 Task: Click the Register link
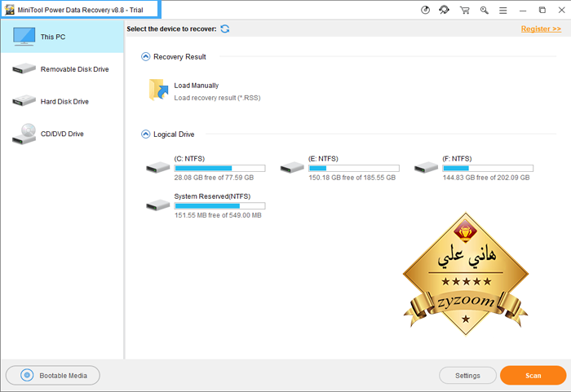[541, 29]
